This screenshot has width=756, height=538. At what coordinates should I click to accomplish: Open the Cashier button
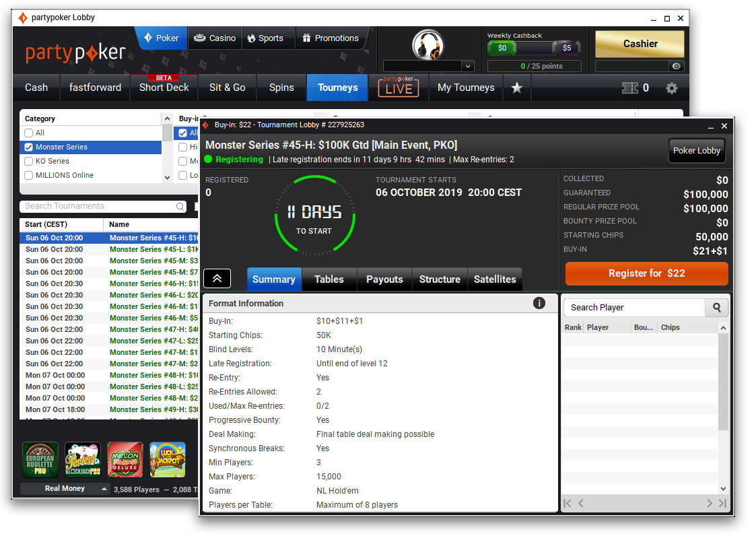coord(640,44)
